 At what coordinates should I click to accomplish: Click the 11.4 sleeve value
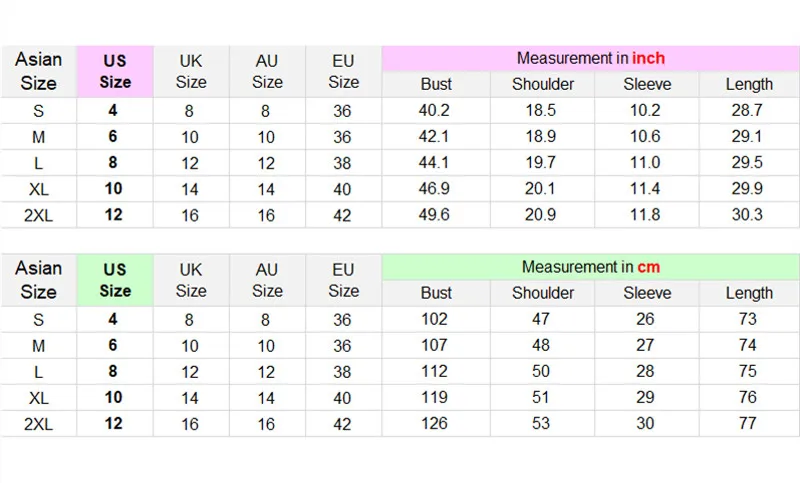[646, 189]
